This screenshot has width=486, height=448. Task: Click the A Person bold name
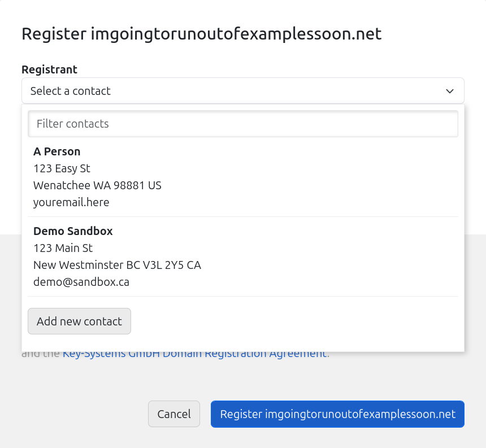(57, 151)
